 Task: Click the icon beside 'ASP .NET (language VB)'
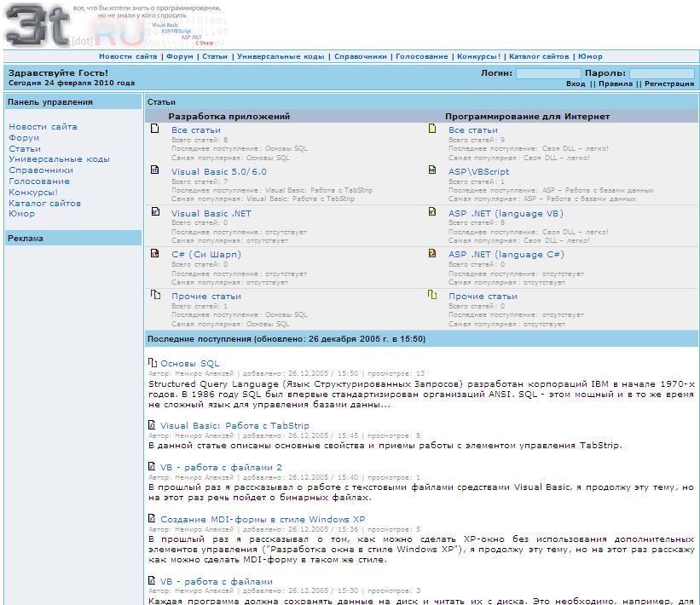click(432, 211)
